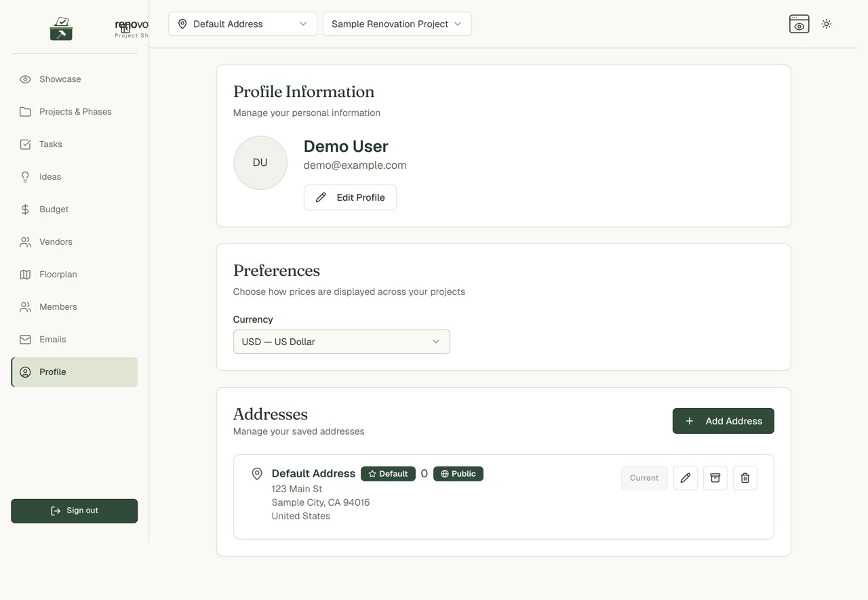Viewport: 868px width, 600px height.
Task: Click the Demo User name
Action: [x=346, y=146]
